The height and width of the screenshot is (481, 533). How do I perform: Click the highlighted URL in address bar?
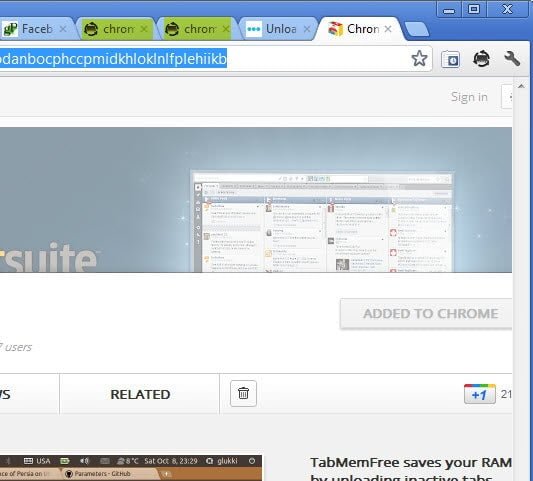pyautogui.click(x=113, y=59)
